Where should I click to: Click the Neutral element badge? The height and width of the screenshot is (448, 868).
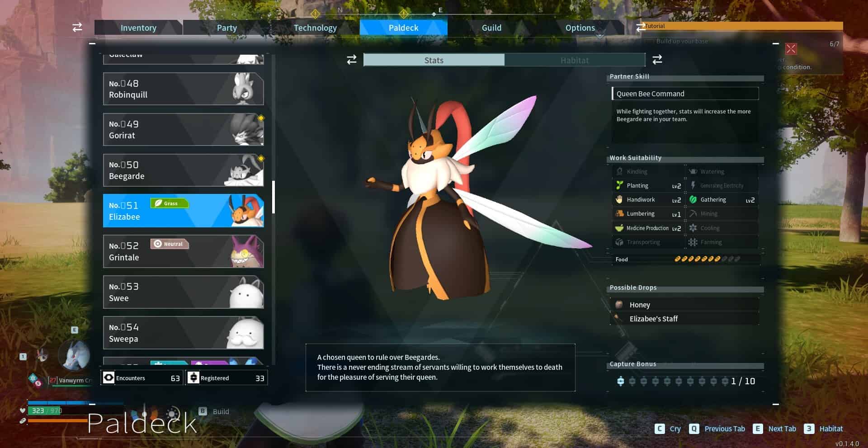pos(169,244)
